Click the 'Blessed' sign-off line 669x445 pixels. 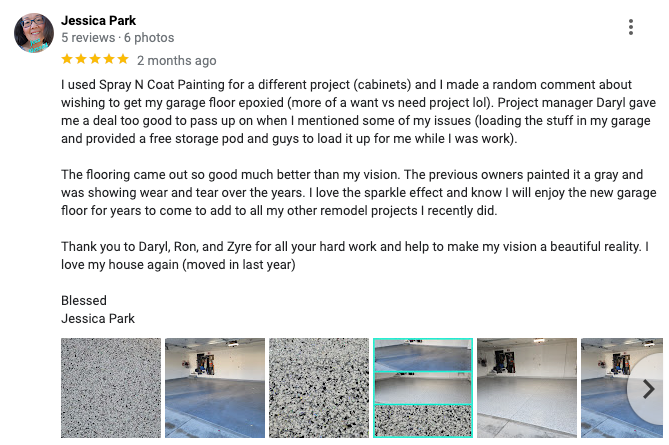coord(84,300)
